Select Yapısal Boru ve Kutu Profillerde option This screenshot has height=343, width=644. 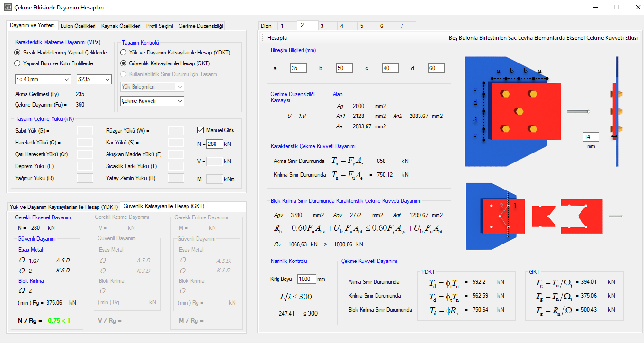[54, 63]
